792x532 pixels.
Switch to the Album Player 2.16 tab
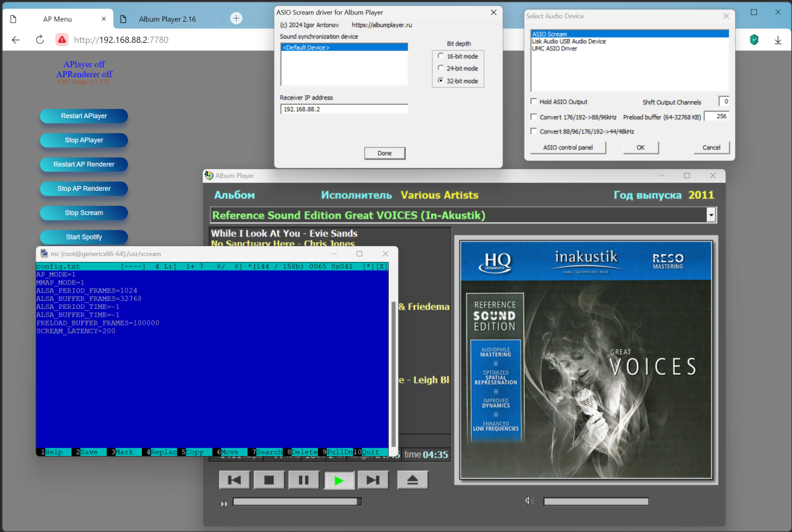coord(167,19)
